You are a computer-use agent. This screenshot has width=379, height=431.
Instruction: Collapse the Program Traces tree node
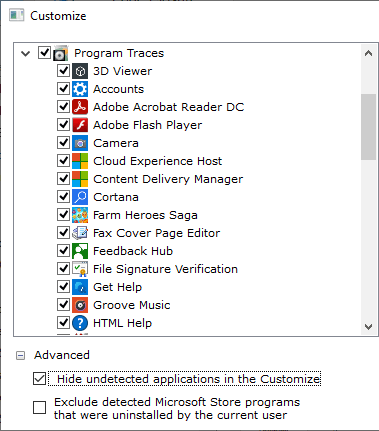(x=26, y=53)
